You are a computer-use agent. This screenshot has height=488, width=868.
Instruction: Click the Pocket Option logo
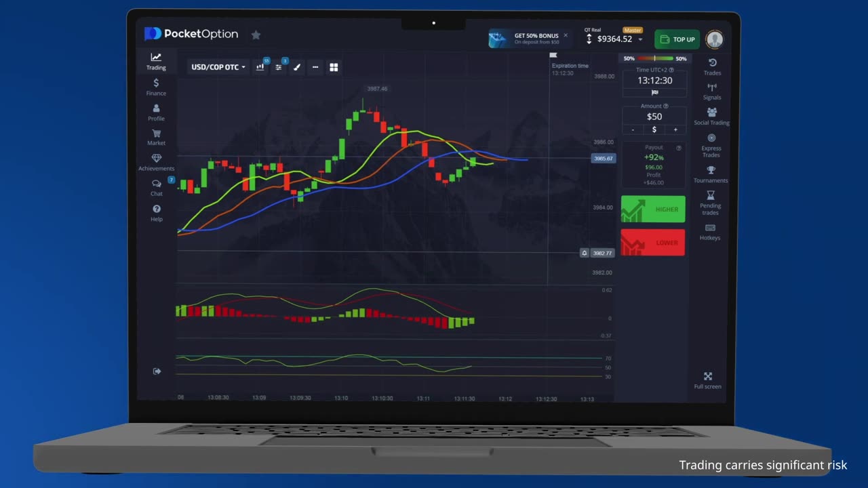[191, 34]
